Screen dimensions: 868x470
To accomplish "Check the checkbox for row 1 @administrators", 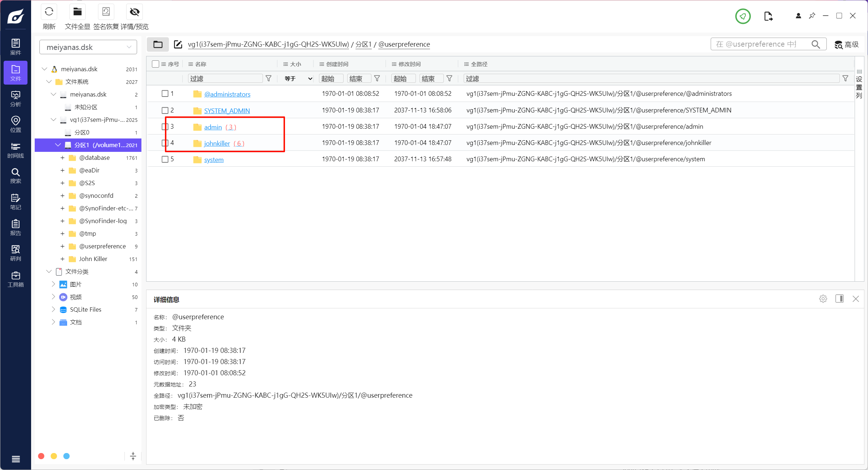I will tap(165, 94).
